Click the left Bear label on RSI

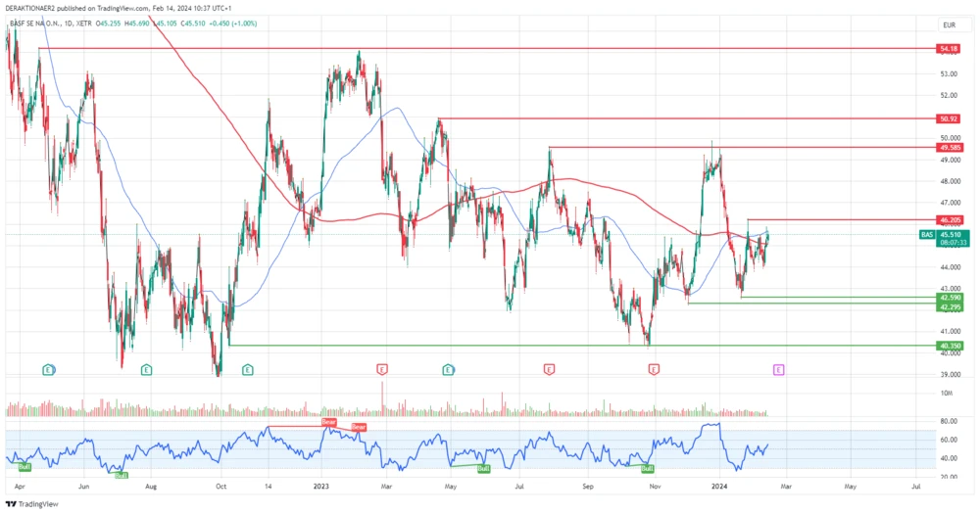pyautogui.click(x=328, y=423)
